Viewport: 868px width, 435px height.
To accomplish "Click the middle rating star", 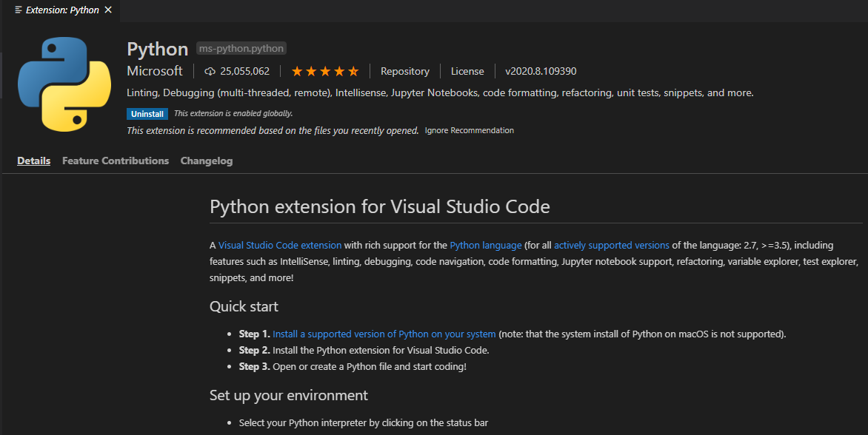I will point(324,70).
